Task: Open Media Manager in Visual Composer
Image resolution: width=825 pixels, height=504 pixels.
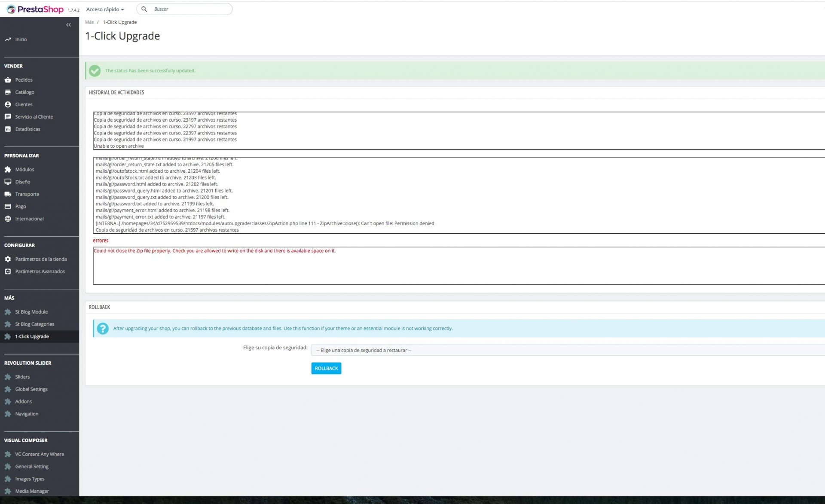Action: [32, 491]
